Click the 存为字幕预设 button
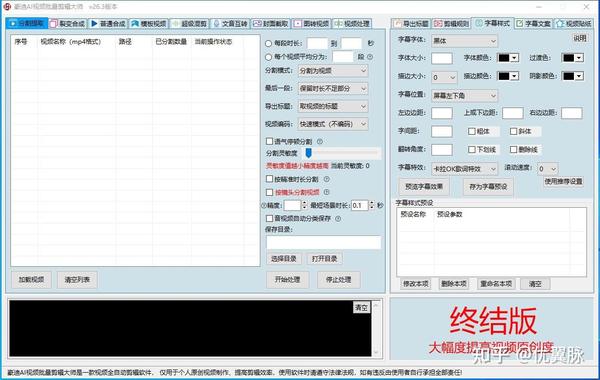This screenshot has width=600, height=380. pos(488,187)
